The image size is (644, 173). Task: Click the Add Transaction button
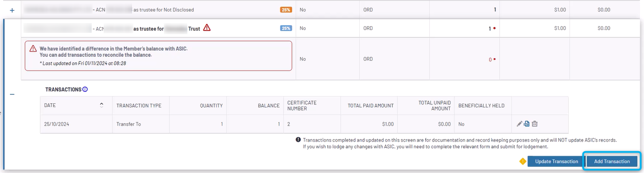612,161
